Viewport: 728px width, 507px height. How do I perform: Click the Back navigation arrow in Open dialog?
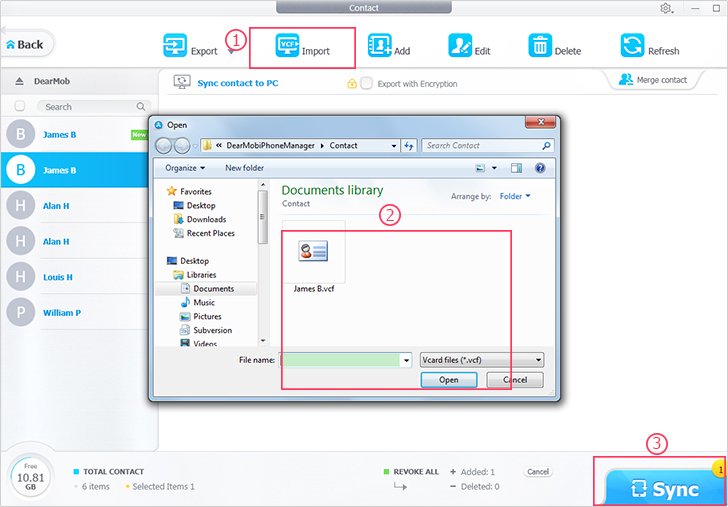[163, 146]
